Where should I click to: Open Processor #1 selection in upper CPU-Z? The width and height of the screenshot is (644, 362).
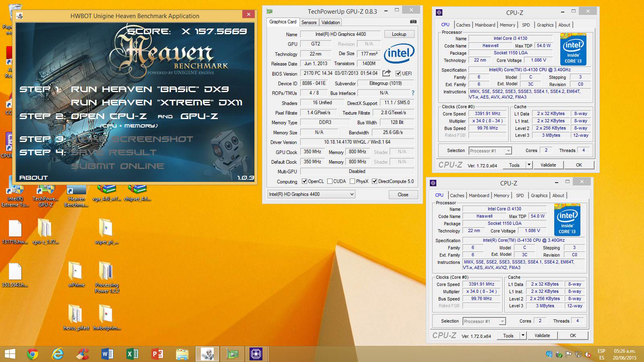[x=490, y=151]
